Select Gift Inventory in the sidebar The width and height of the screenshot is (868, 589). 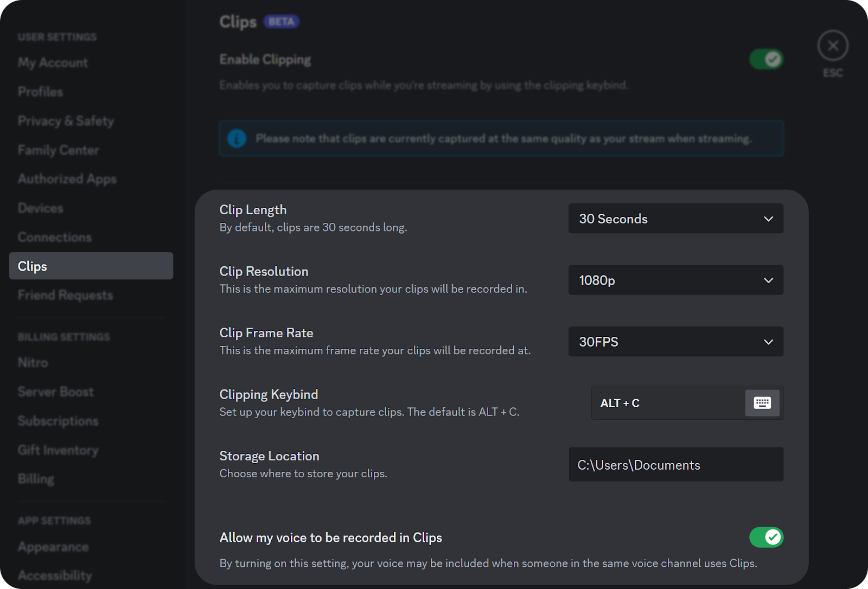click(58, 450)
